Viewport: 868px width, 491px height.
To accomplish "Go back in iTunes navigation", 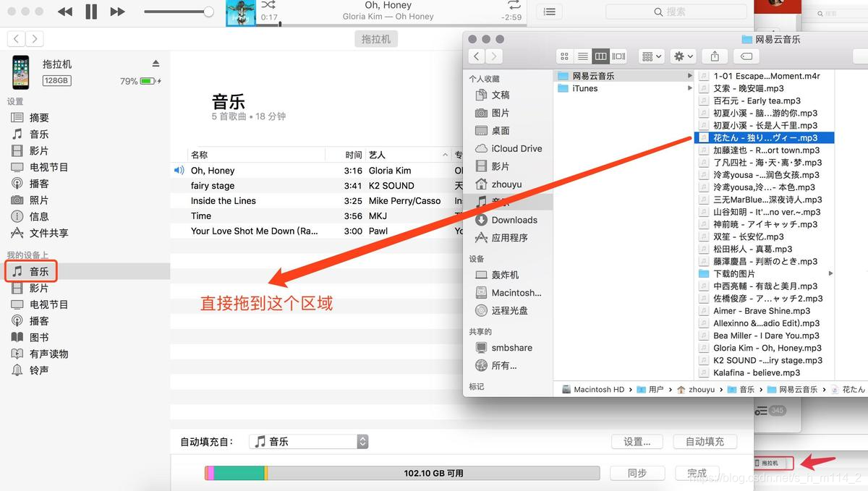I will 17,39.
